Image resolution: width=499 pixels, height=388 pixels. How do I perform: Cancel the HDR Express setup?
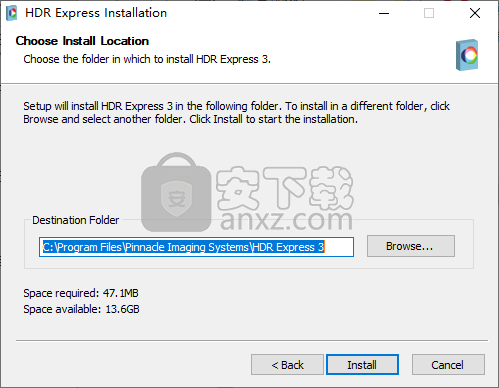pos(448,365)
